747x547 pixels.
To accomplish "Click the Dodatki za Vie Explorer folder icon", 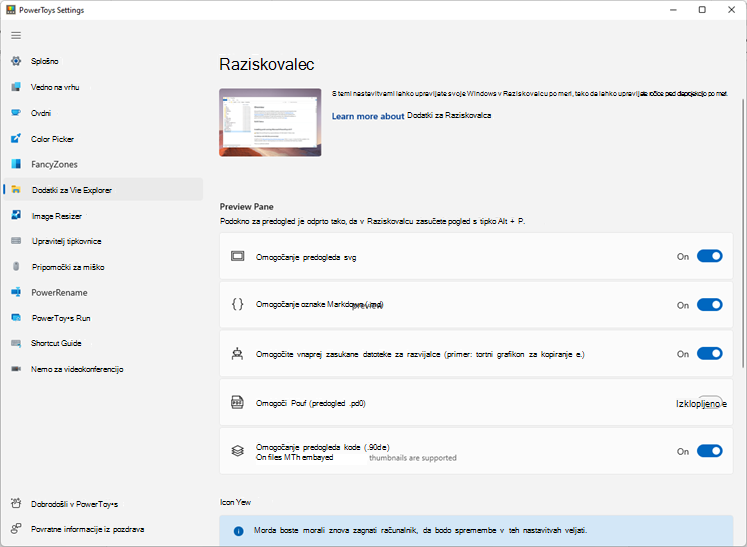I will tap(16, 190).
